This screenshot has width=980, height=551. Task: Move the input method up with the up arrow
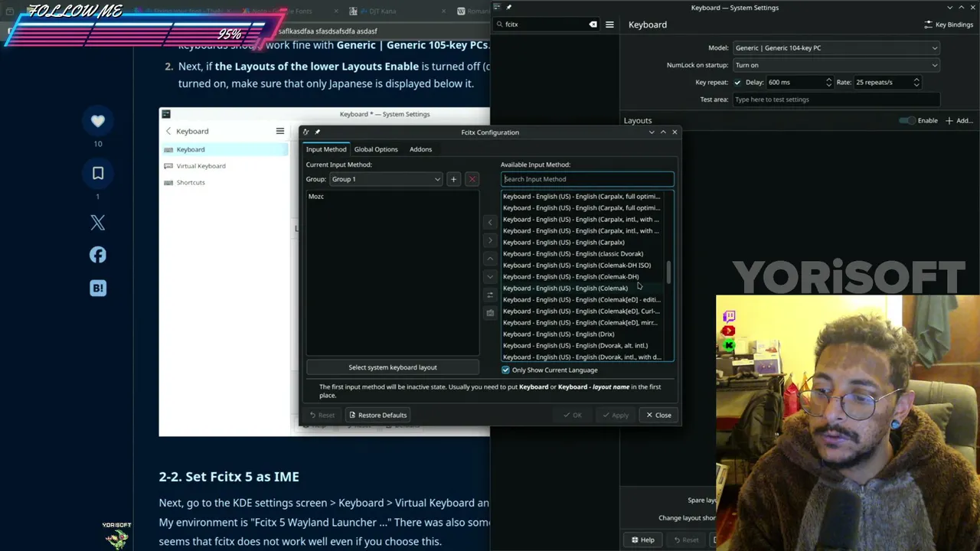tap(490, 259)
